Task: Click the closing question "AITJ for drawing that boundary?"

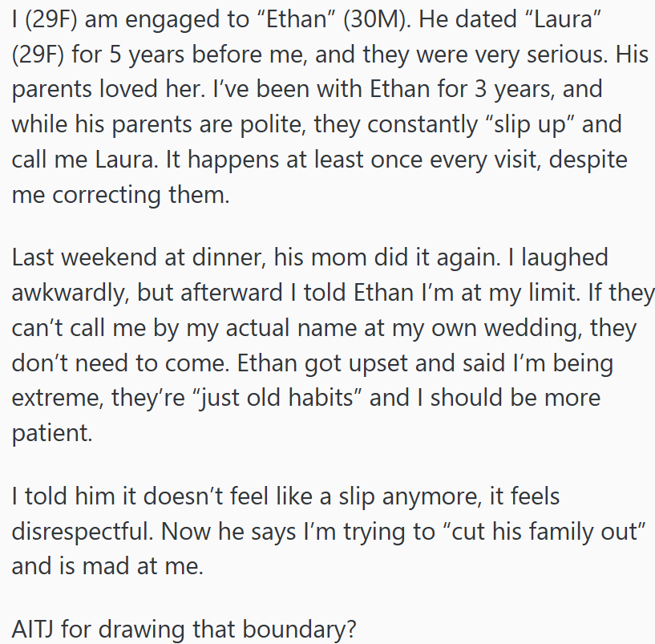Action: (x=184, y=625)
